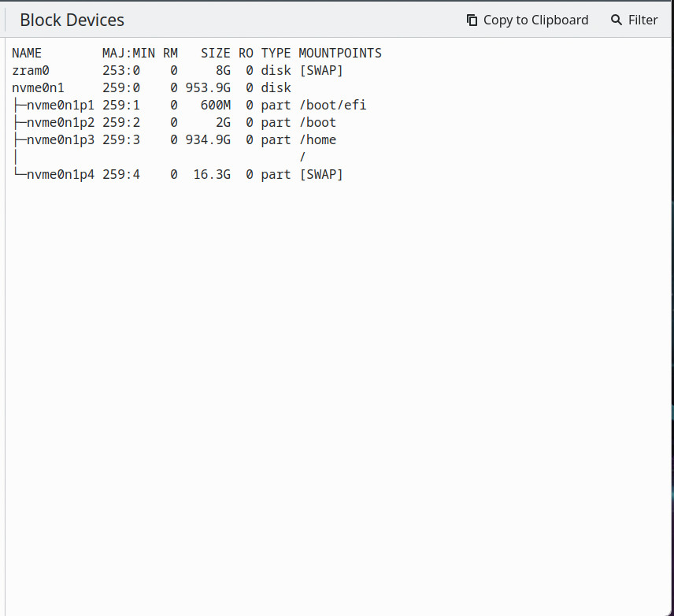Click the /boot/efi mountpoint text

333,105
